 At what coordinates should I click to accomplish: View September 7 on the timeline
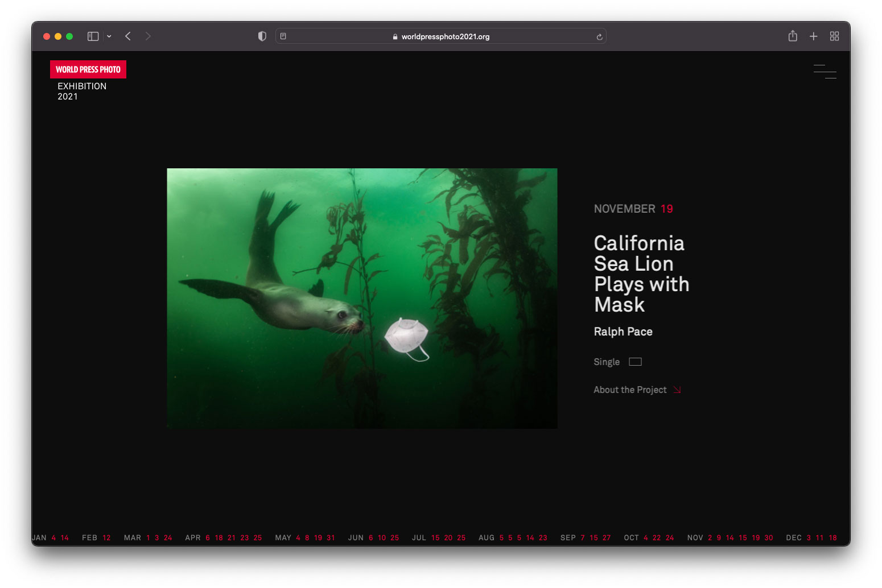tap(583, 537)
